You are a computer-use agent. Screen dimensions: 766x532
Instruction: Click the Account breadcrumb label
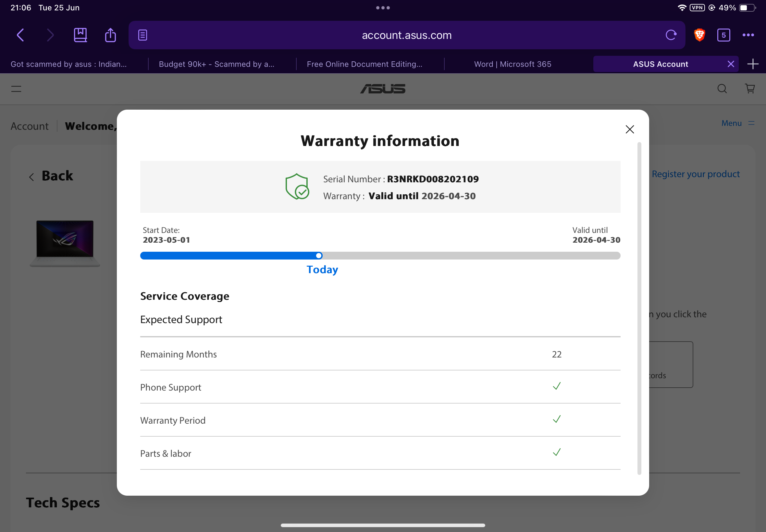pos(29,126)
